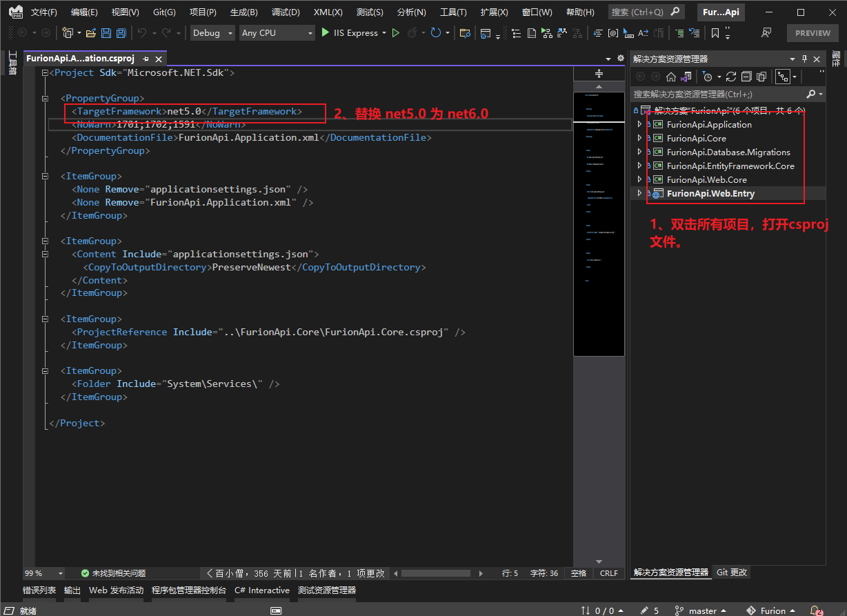Toggle auto-hide pin of Solution Explorer panel
The width and height of the screenshot is (847, 616).
point(804,59)
